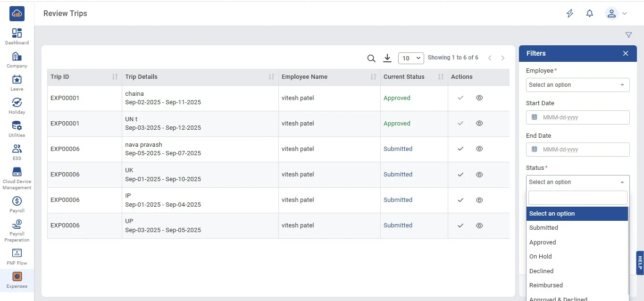Click the lightning bolt quick actions icon
The image size is (644, 301).
click(x=570, y=14)
